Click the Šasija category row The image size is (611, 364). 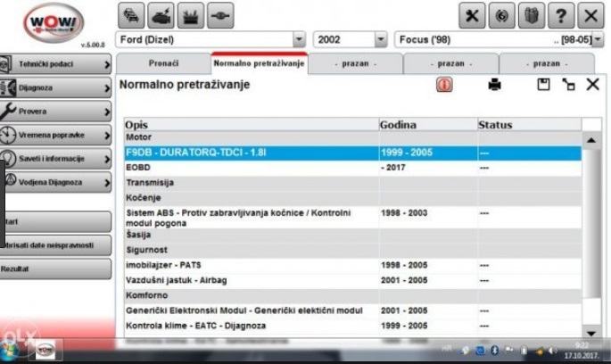(x=352, y=235)
